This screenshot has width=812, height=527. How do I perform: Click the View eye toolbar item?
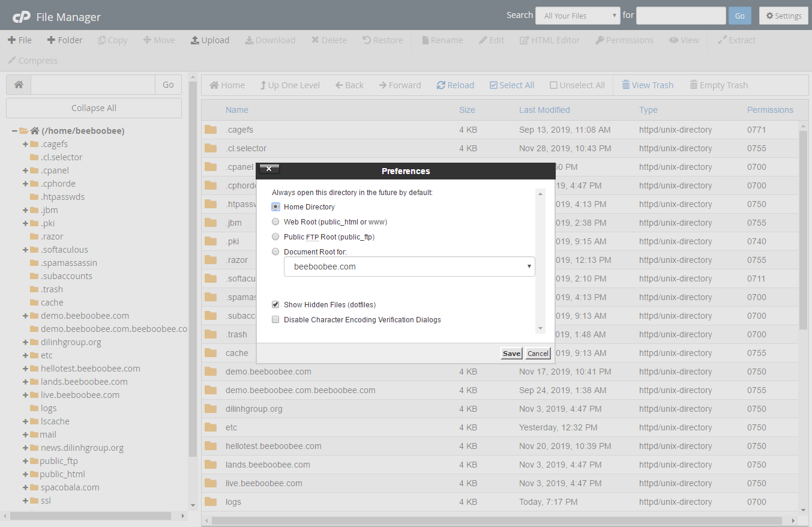click(684, 40)
